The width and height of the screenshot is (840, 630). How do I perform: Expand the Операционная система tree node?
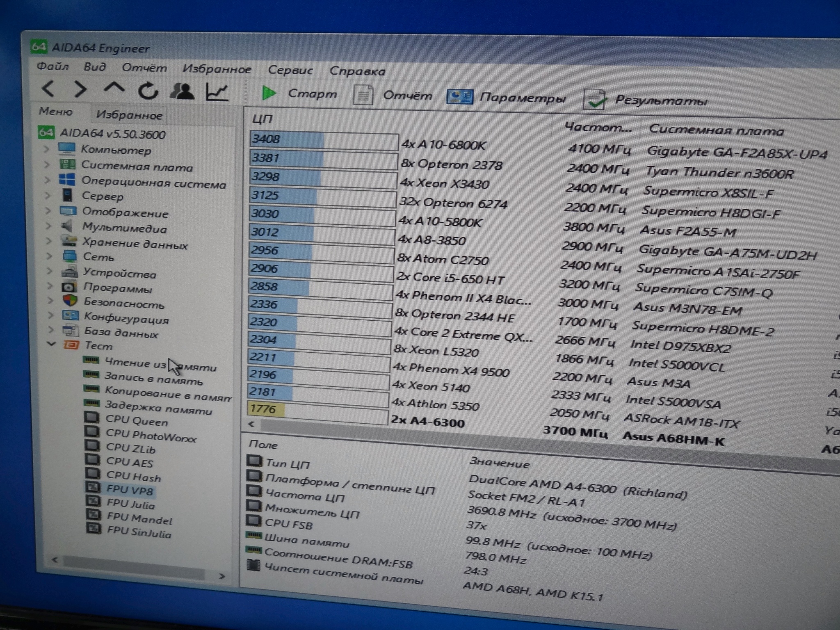coord(48,180)
